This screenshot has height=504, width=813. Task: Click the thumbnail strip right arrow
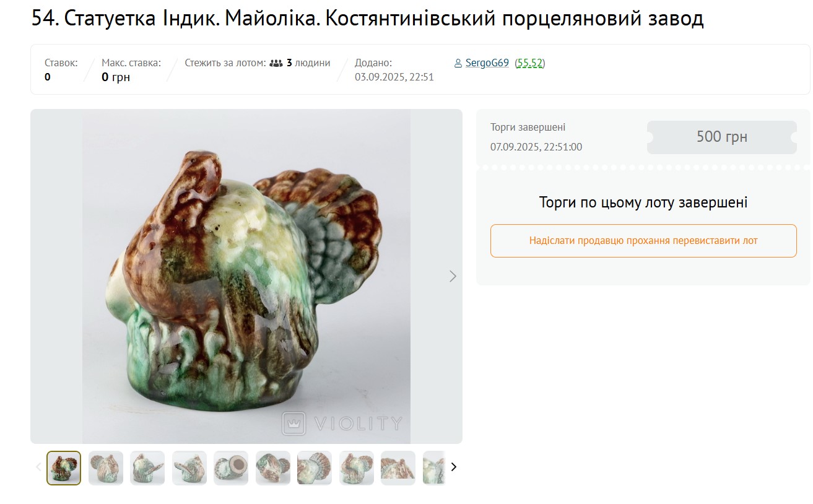click(453, 467)
